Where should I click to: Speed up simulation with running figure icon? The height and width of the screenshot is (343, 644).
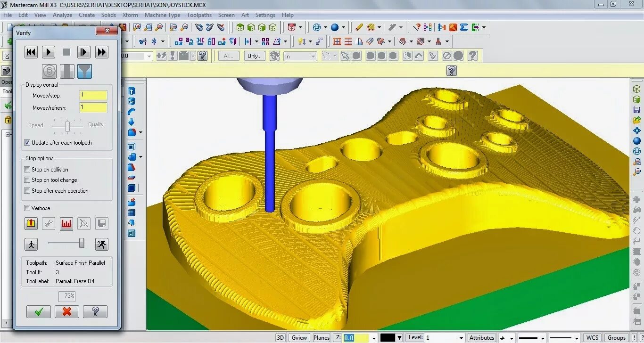point(101,244)
